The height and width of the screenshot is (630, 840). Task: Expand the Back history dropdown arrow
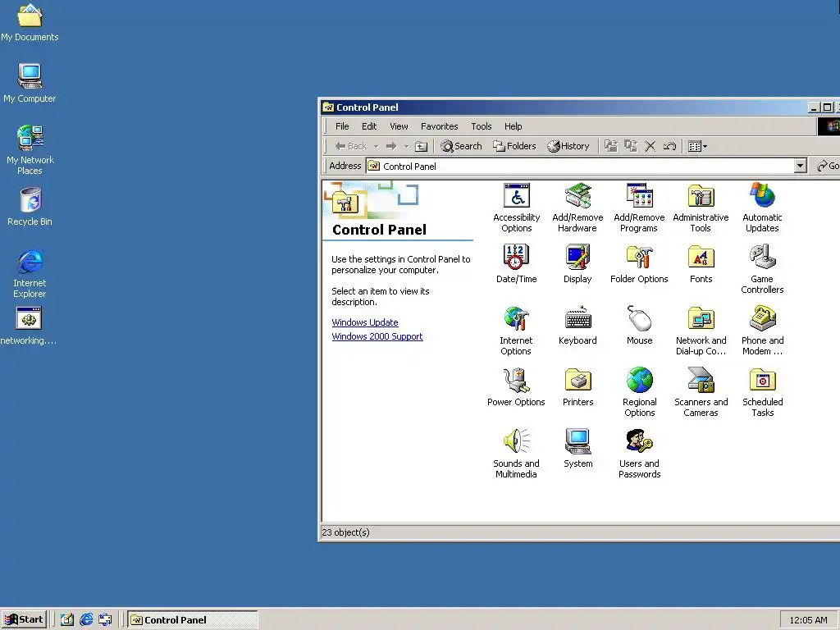tap(376, 146)
